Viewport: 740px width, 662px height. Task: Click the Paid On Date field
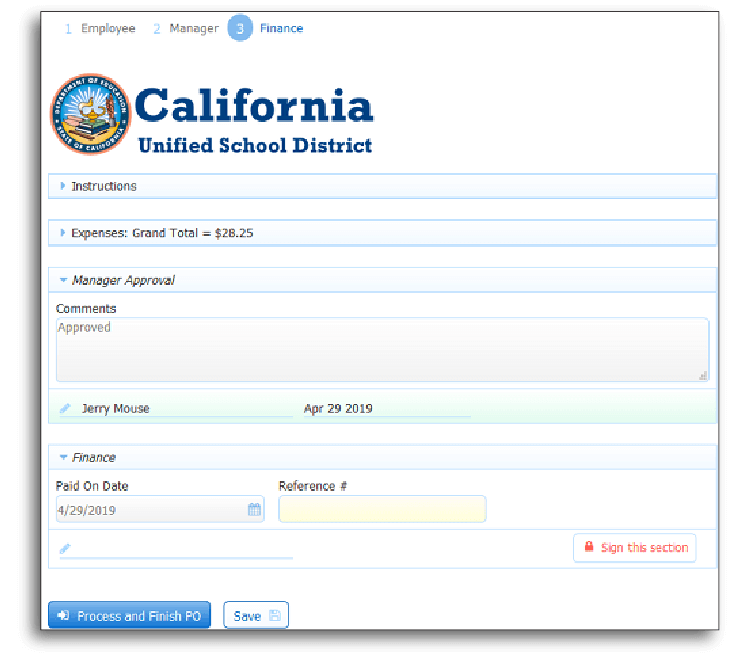160,509
